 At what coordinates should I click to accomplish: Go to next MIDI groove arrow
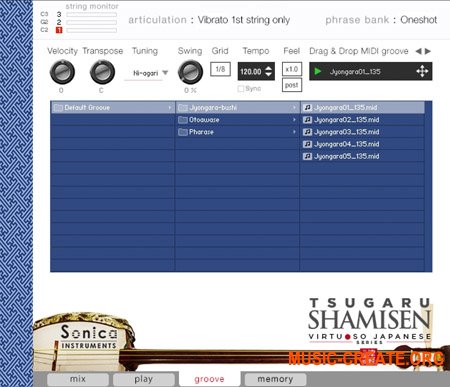[428, 51]
